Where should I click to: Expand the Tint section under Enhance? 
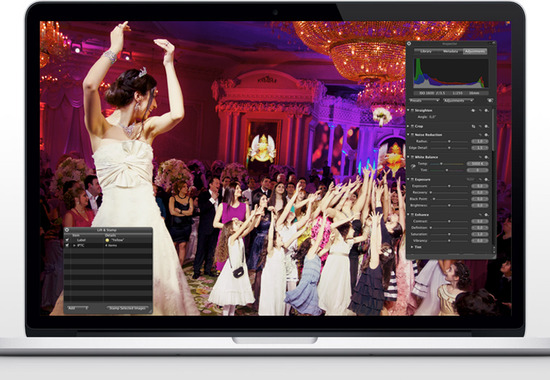pos(412,247)
